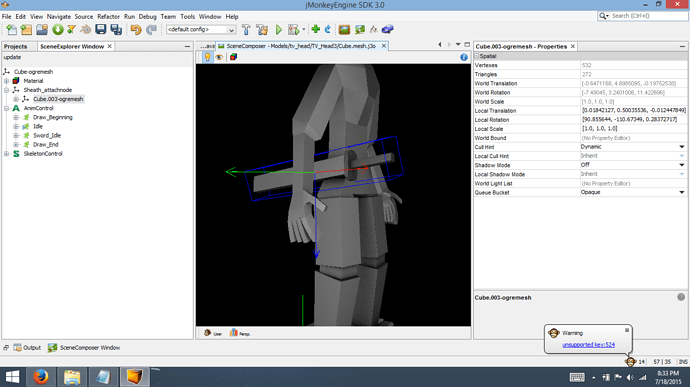This screenshot has width=690, height=387.
Task: Select the Sword_Idle animation item
Action: point(47,136)
